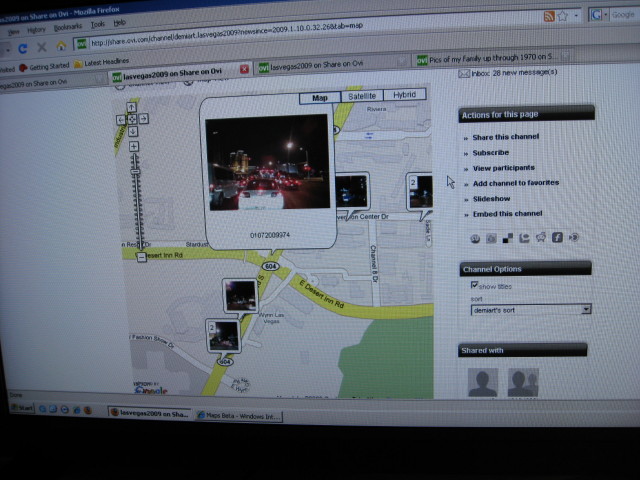The height and width of the screenshot is (480, 640).
Task: Click the map zoom slider handle
Action: pyautogui.click(x=136, y=171)
